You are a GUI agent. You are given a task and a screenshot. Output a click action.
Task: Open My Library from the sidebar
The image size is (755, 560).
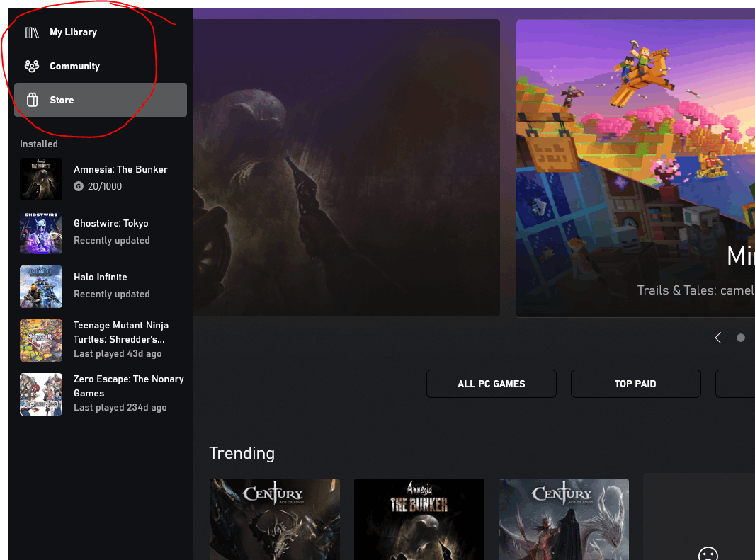(73, 33)
